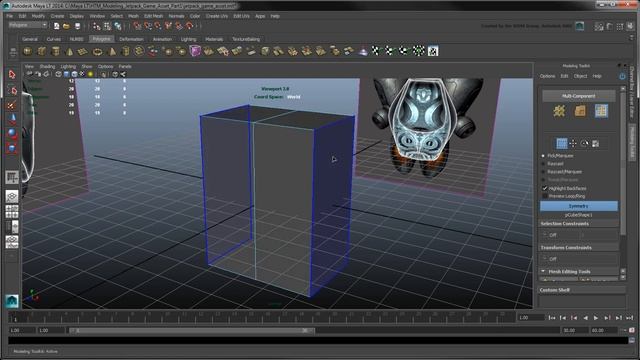Click the time range slider bar
The height and width of the screenshot is (360, 640).
pyautogui.click(x=191, y=330)
